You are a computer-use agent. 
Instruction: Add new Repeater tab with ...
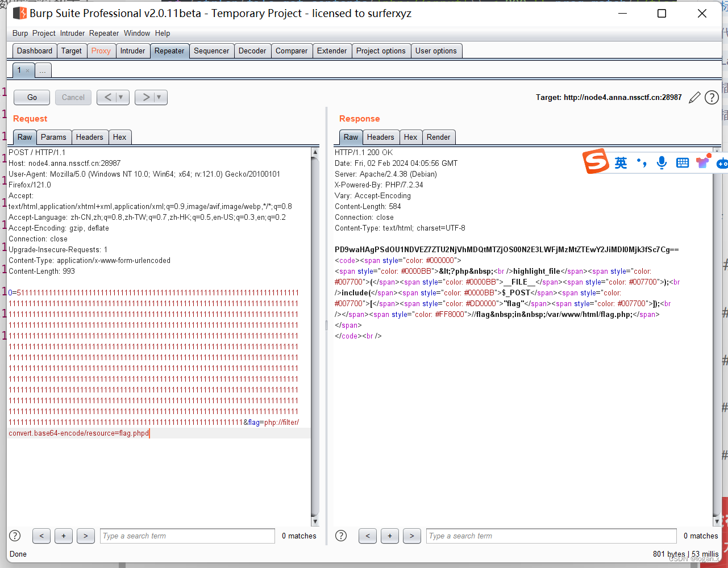tap(43, 70)
